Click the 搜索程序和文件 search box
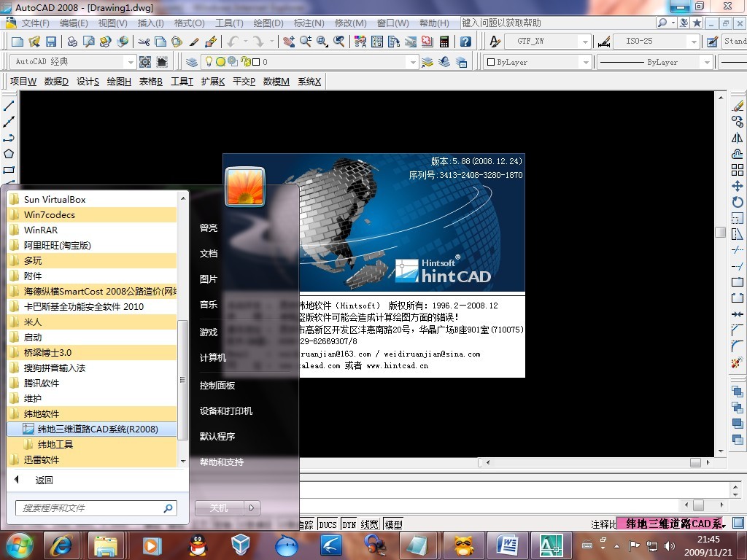 click(96, 508)
